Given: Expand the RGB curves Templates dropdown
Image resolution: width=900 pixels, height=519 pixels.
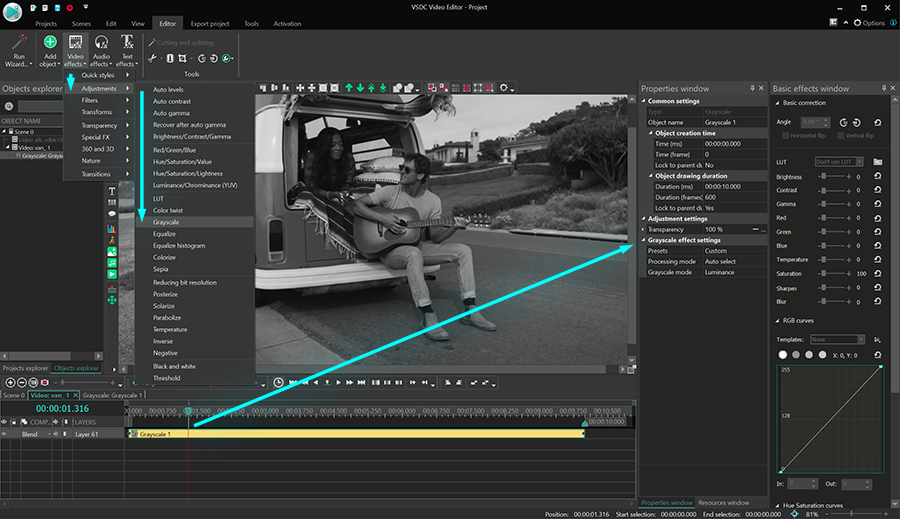Looking at the screenshot, I should point(838,340).
